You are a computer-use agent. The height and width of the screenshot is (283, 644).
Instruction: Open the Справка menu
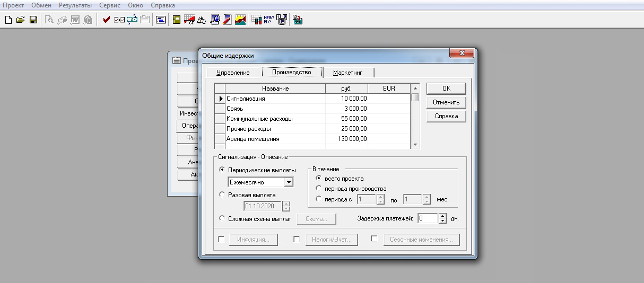pos(163,5)
